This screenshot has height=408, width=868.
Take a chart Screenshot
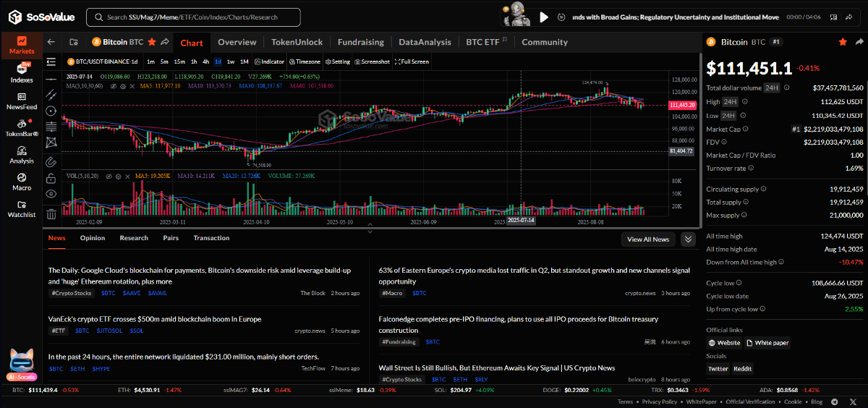(x=373, y=61)
